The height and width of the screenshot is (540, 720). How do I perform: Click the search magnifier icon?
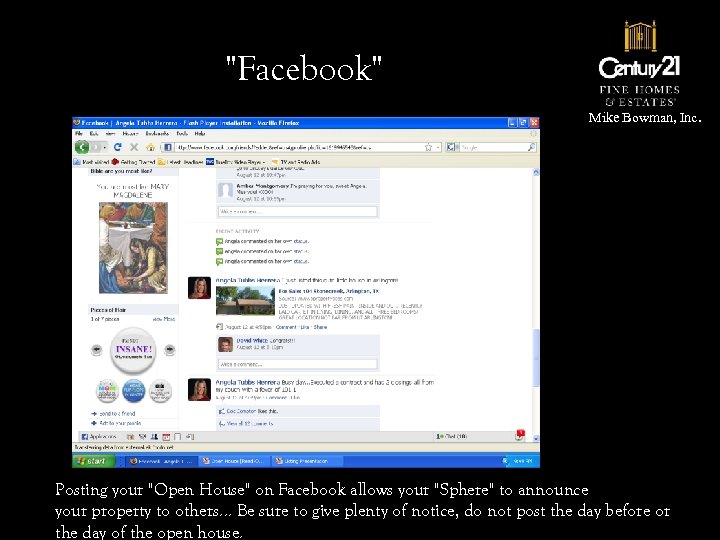click(531, 147)
